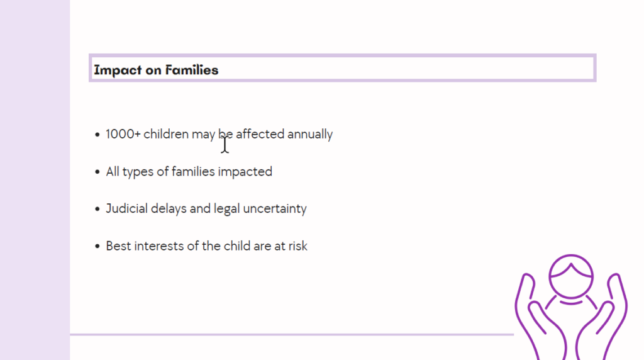Click the bullet dot before 'Judicial delays'
The height and width of the screenshot is (360, 644).
(x=97, y=209)
